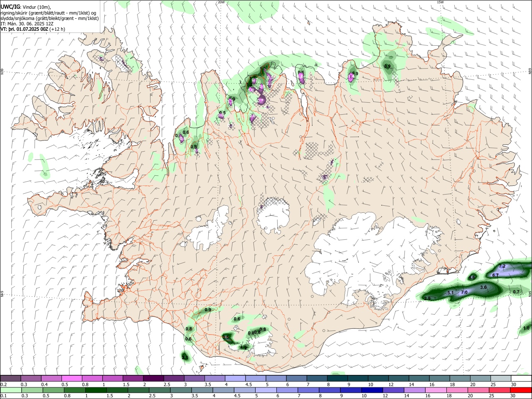Pick the first top-row swatch labeled 0.2
The image size is (532, 399).
pos(10,379)
